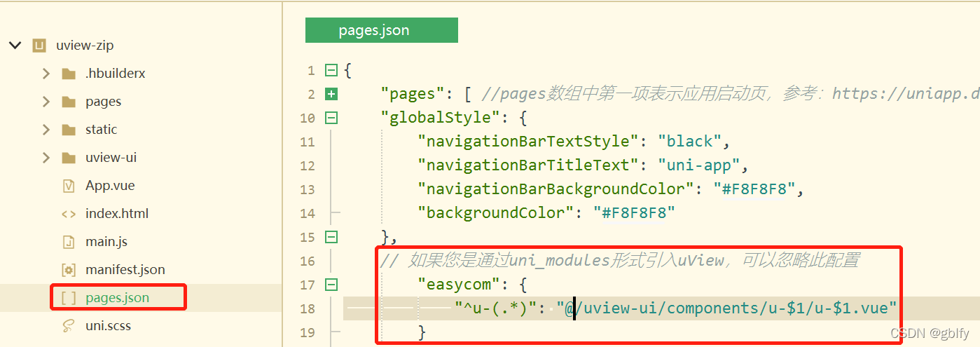
Task: Click the .hbuilderx folder icon
Action: (x=69, y=74)
